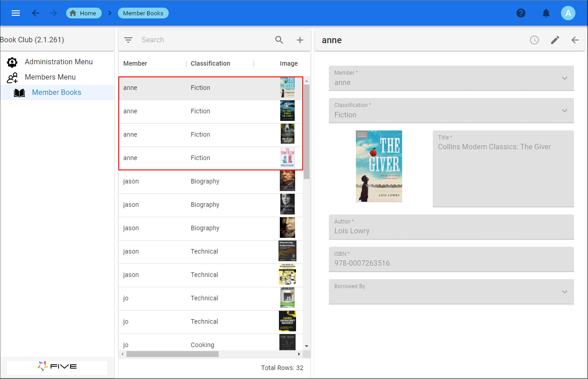Click the Administration gear icon
The image size is (588, 379).
click(12, 62)
